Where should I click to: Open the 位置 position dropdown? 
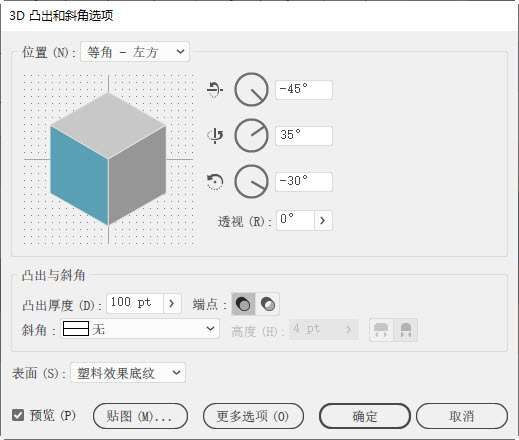tap(135, 52)
